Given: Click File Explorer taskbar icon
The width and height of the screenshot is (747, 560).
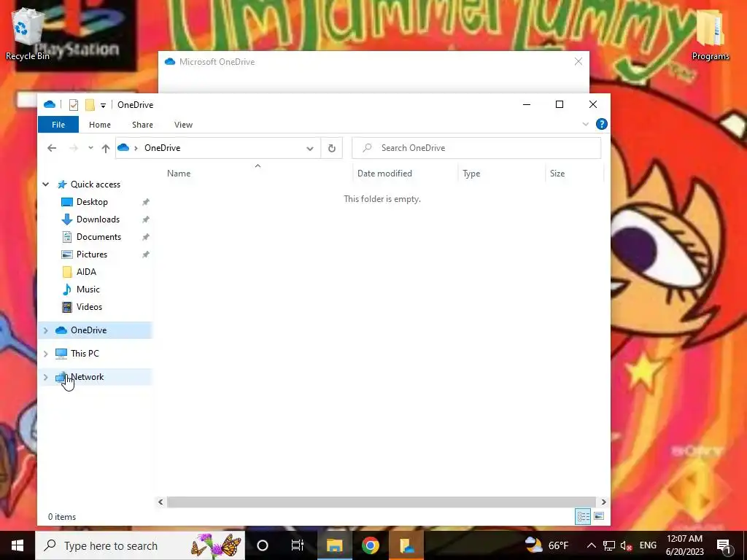Looking at the screenshot, I should [334, 545].
